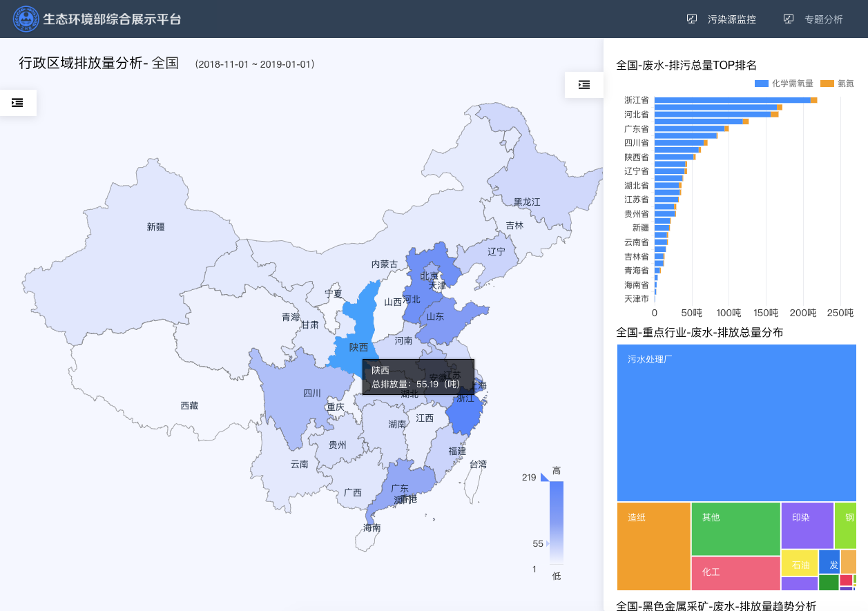
Task: Click the 专题分析 monitor icon
Action: coord(789,19)
